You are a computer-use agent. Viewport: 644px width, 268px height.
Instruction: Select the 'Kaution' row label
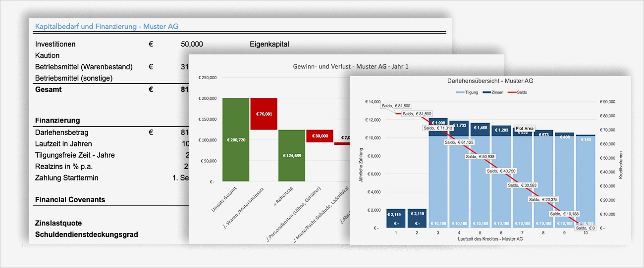(x=47, y=55)
